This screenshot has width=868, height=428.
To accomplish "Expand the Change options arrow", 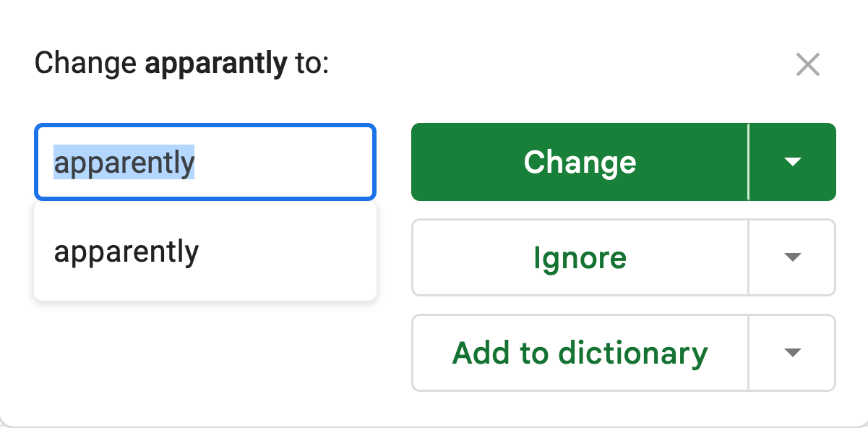I will click(793, 162).
